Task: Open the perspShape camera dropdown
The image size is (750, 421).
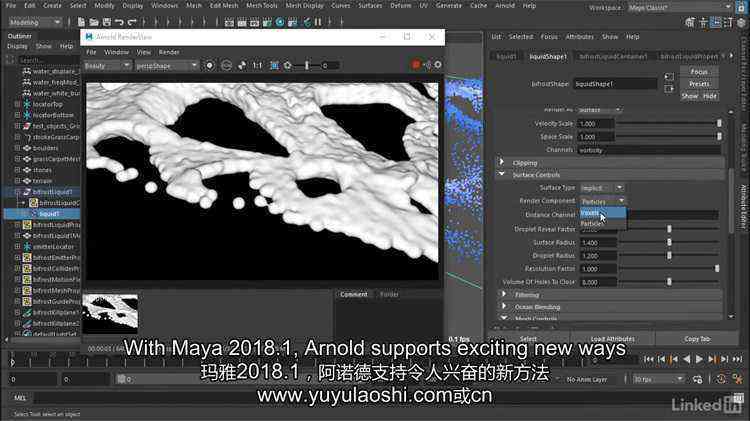Action: pyautogui.click(x=166, y=66)
